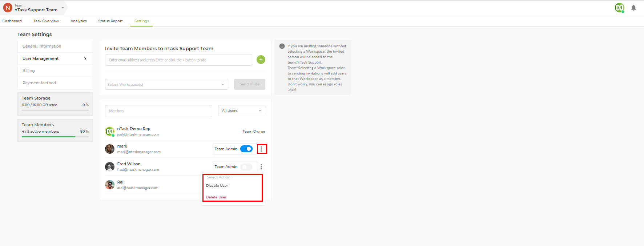Click nTask Demo Rep's avatar
This screenshot has height=246, width=644.
click(x=110, y=132)
